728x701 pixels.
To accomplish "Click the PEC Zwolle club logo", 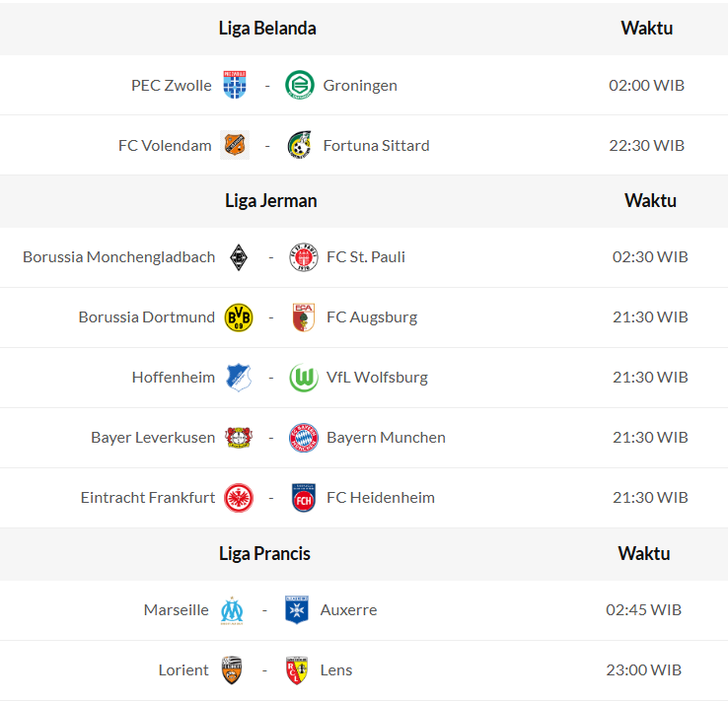I will point(235,85).
